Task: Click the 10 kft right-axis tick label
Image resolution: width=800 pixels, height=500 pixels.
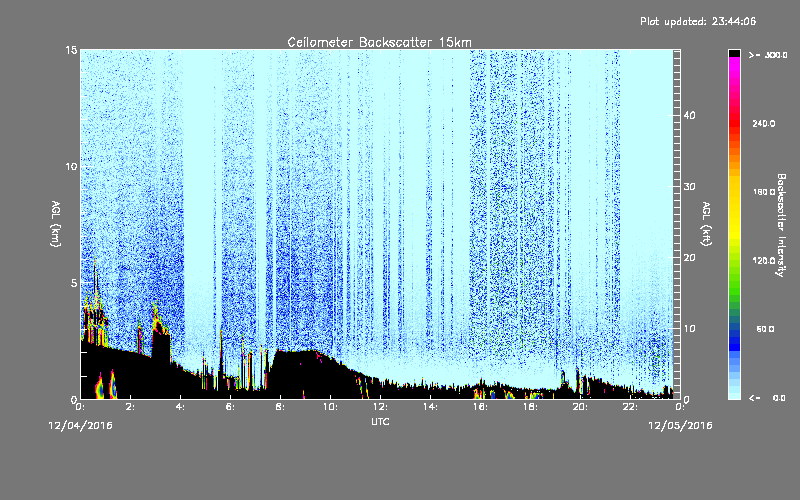Action: point(689,328)
